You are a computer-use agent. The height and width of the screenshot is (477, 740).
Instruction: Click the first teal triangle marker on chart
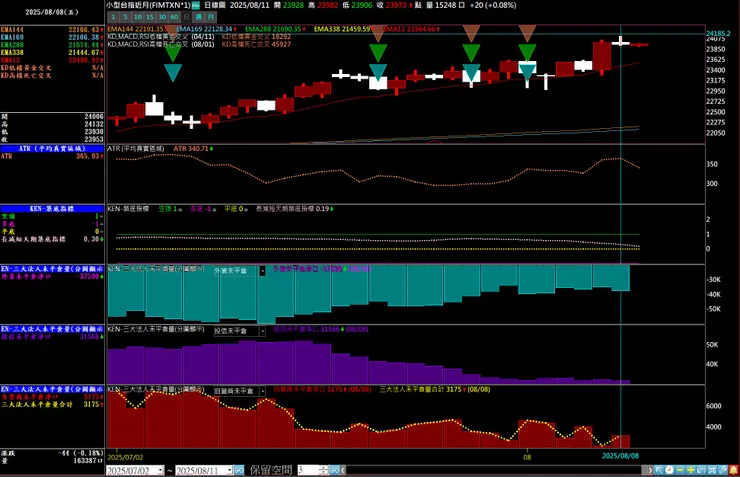(x=173, y=72)
